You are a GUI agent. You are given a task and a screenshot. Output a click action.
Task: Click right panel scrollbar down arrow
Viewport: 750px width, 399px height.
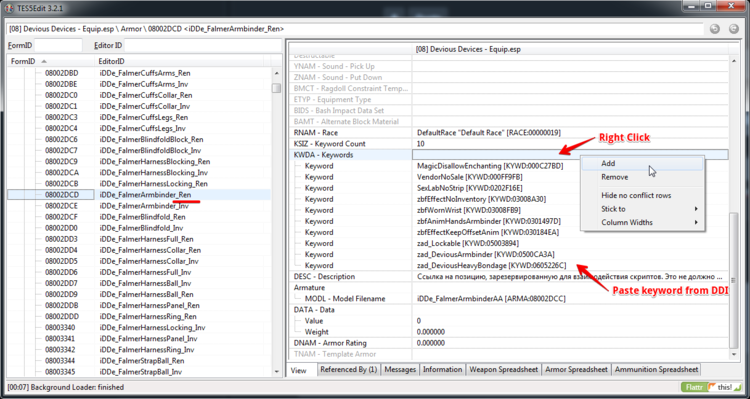[734, 355]
